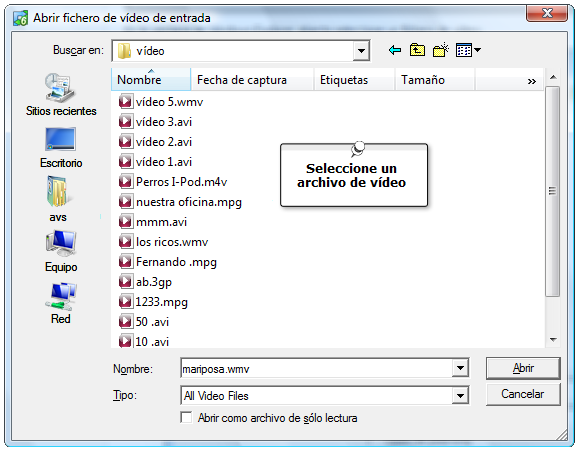The width and height of the screenshot is (580, 452).
Task: Select file icon for 1233.mpg
Action: coord(125,301)
